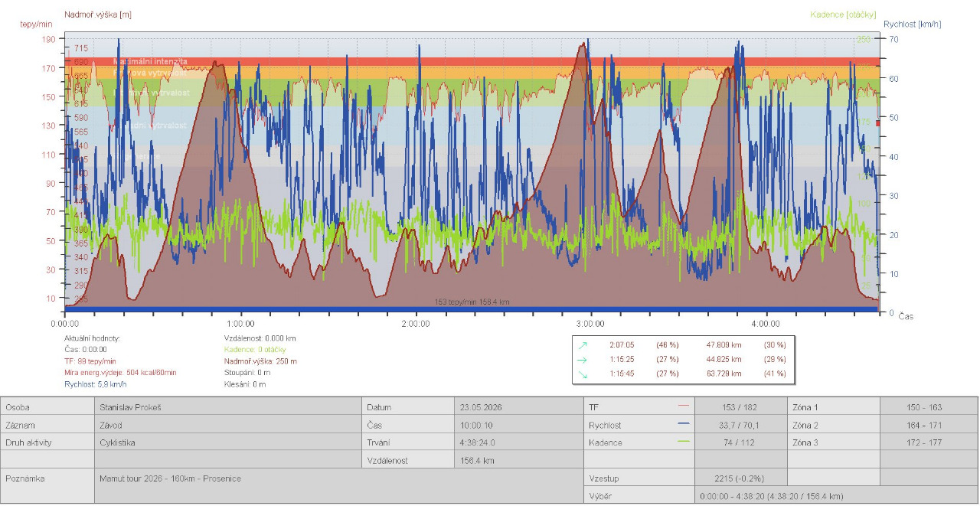
Task: Click the Vzestup value 2215 (-0.2%)
Action: 740,478
